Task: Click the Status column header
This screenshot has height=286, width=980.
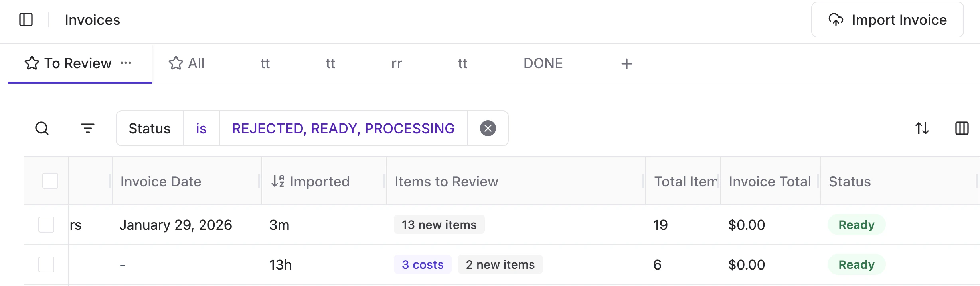Action: pos(900,181)
